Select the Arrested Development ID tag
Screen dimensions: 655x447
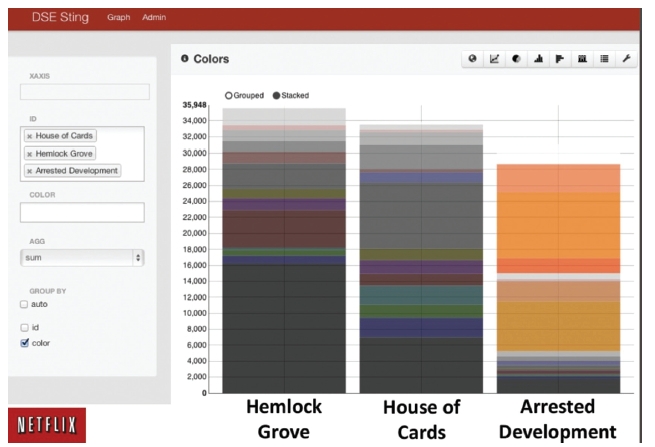tap(73, 171)
